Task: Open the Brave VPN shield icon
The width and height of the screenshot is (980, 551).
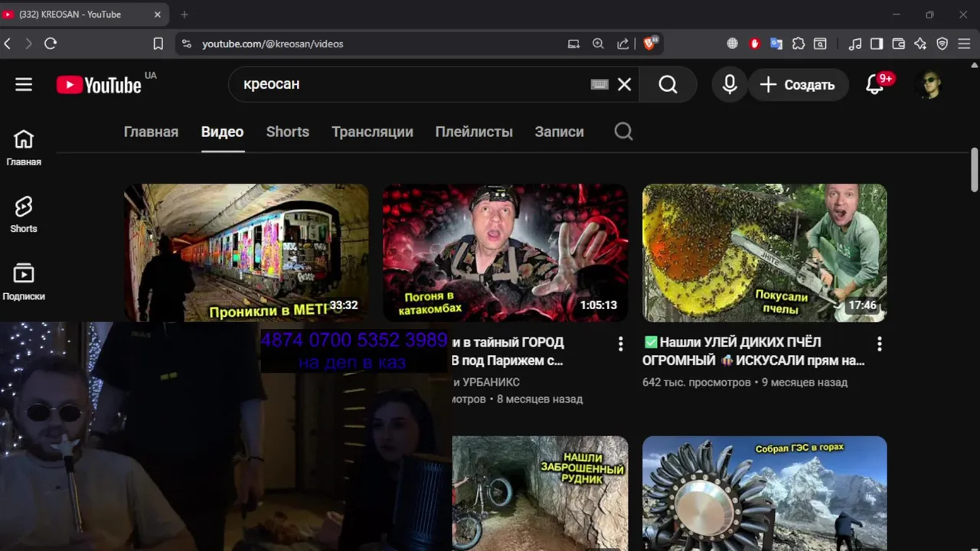Action: (942, 44)
